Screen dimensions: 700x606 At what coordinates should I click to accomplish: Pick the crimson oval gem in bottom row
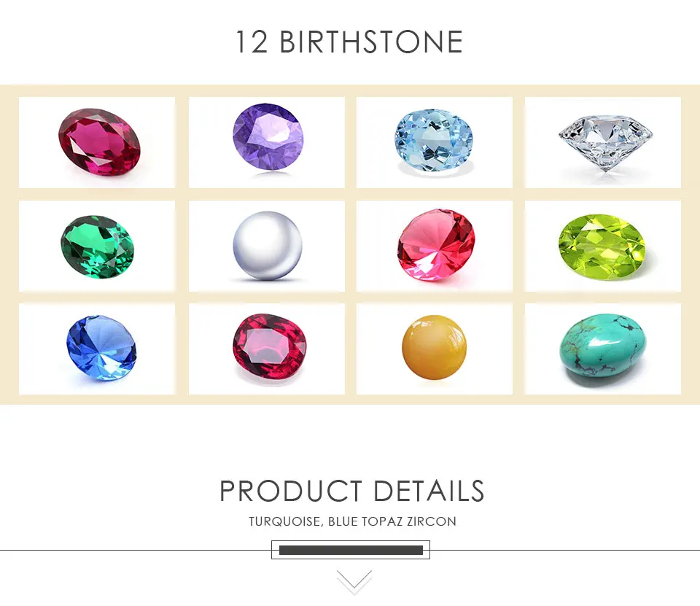(269, 346)
